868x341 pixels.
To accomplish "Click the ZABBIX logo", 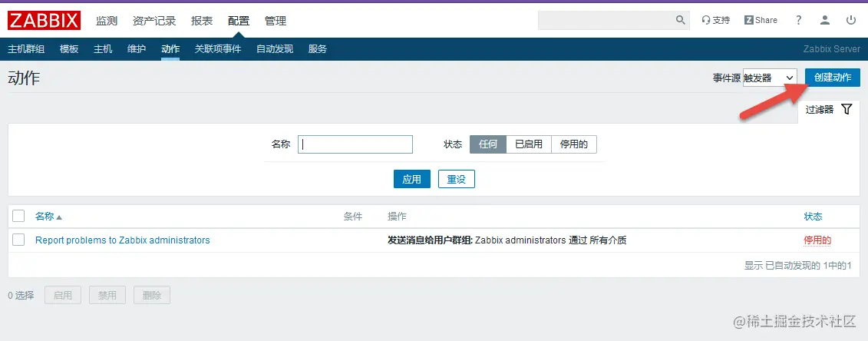I will click(44, 21).
